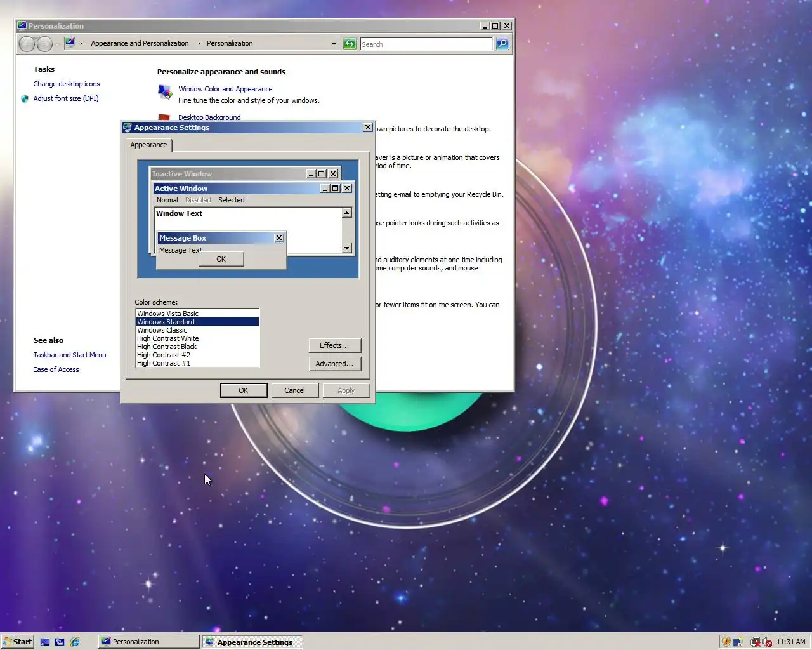
Task: Click the Desktop Background icon in Personalization
Action: (x=164, y=117)
